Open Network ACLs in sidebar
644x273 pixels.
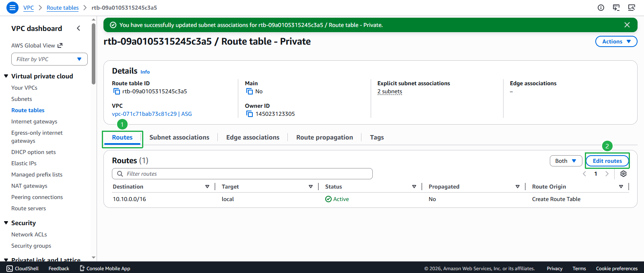pyautogui.click(x=29, y=234)
